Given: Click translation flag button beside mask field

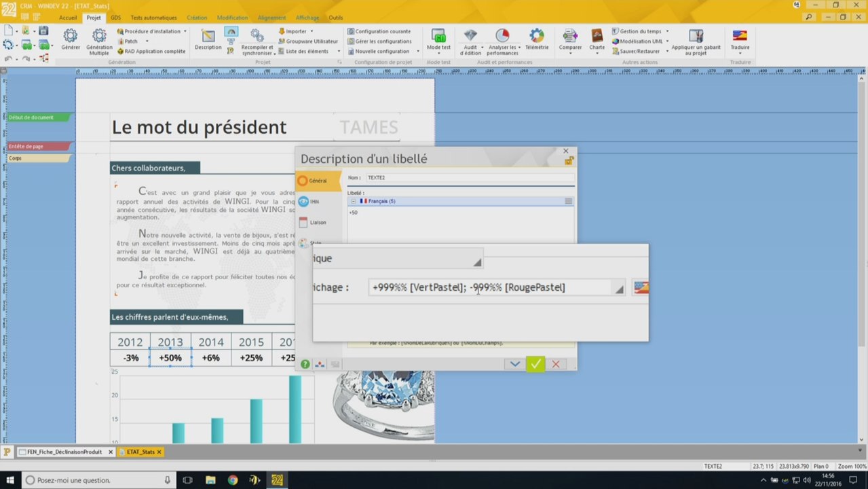Looking at the screenshot, I should (640, 287).
